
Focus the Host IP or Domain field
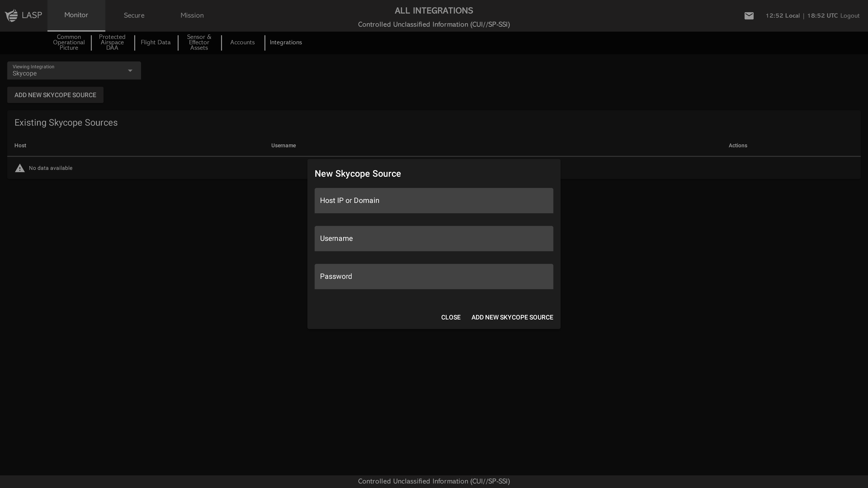click(x=434, y=201)
